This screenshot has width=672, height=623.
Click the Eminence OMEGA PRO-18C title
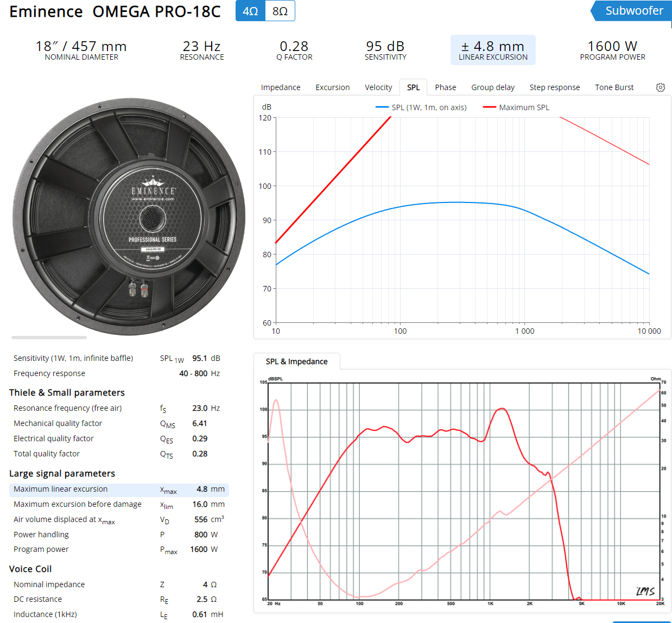click(x=115, y=11)
